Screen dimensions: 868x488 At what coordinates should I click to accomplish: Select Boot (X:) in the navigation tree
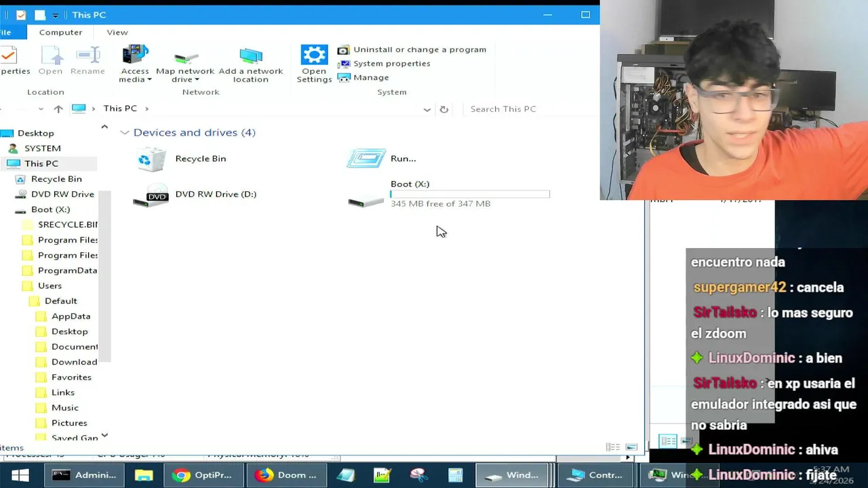click(x=50, y=209)
